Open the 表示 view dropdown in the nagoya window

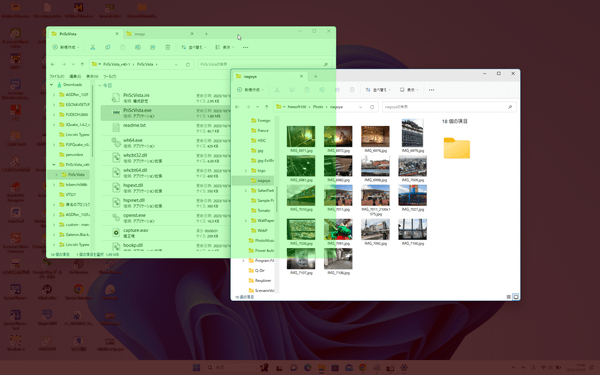pyautogui.click(x=409, y=90)
